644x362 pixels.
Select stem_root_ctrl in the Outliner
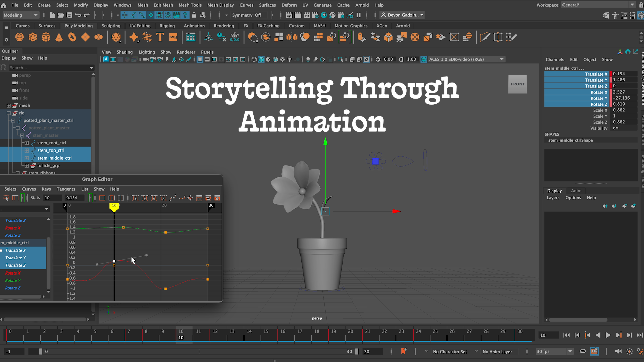point(51,143)
